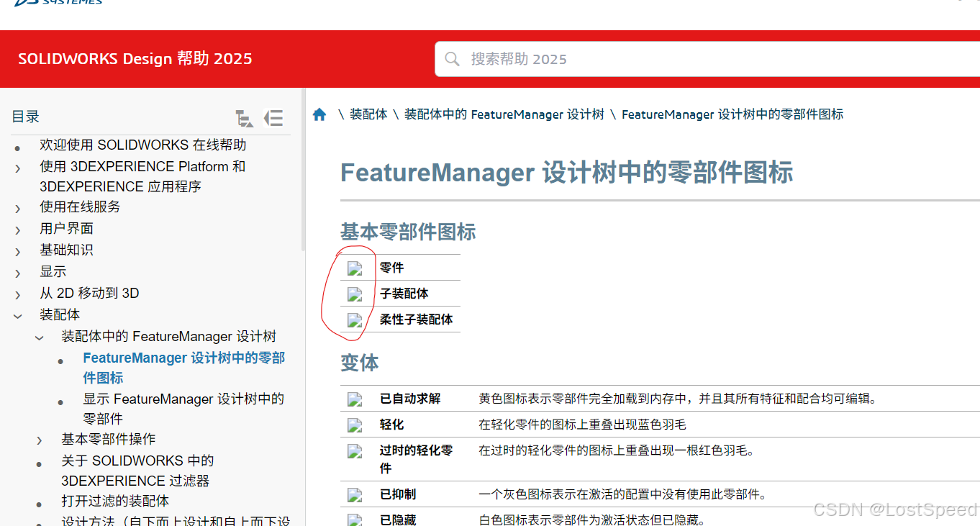Click 装配体中的 FeatureManager 设计树 breadcrumb link
This screenshot has width=980, height=526.
click(x=504, y=114)
